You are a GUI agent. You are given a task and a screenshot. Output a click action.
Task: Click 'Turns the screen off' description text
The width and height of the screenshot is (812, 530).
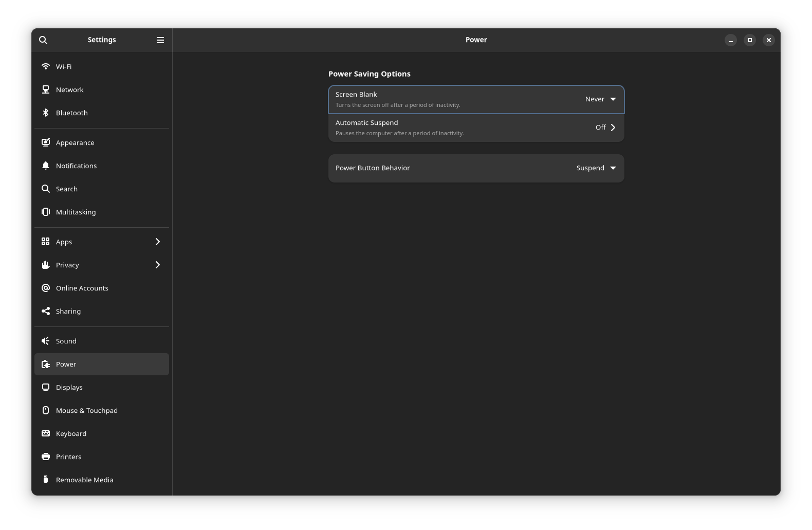point(398,105)
